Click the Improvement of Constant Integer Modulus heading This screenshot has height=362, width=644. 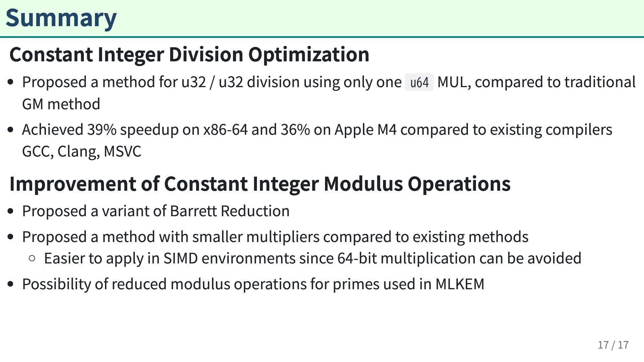click(x=260, y=184)
